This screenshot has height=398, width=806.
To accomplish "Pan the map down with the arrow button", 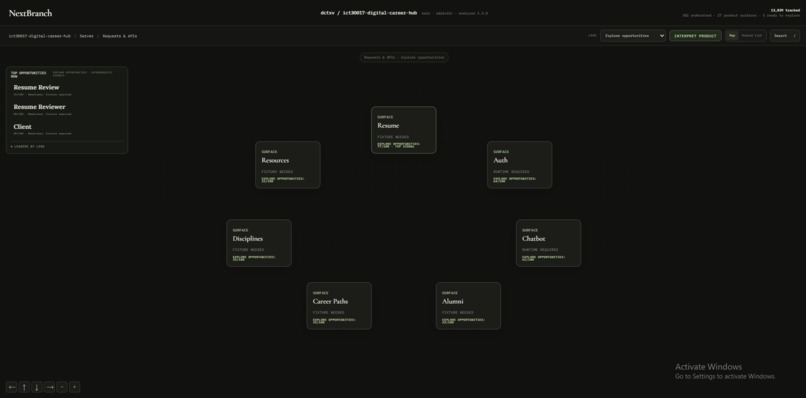I will [36, 387].
